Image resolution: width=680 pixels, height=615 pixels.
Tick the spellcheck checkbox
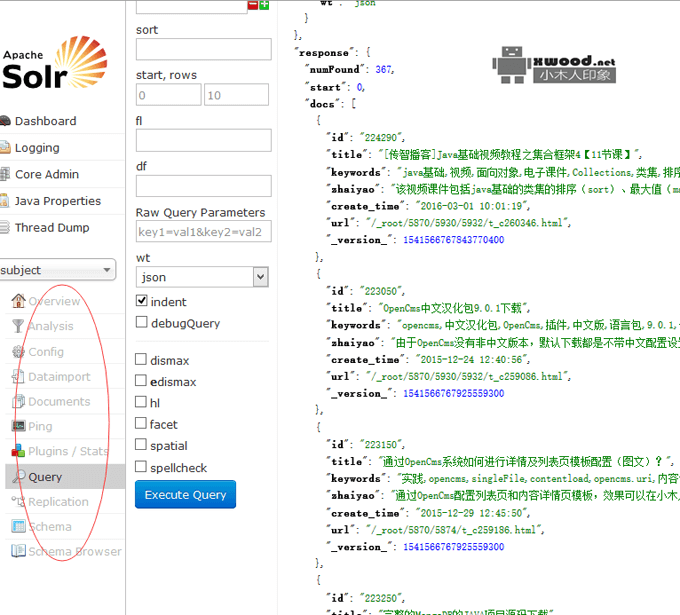[x=142, y=467]
